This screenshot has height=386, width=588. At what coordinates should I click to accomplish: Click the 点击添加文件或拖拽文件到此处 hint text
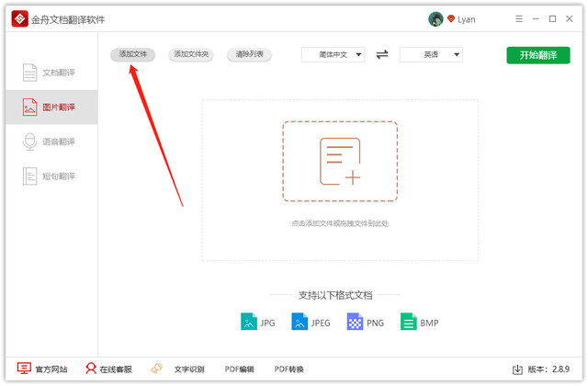(340, 223)
